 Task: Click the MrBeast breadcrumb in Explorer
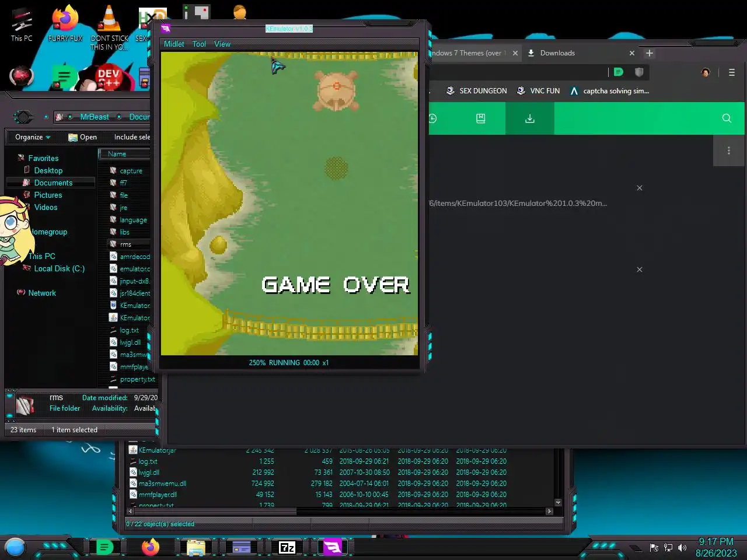95,117
